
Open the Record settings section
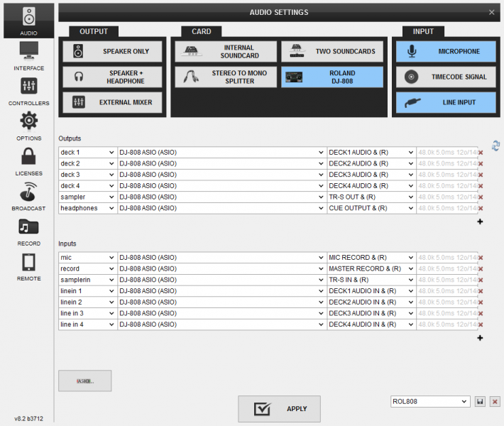click(x=28, y=232)
